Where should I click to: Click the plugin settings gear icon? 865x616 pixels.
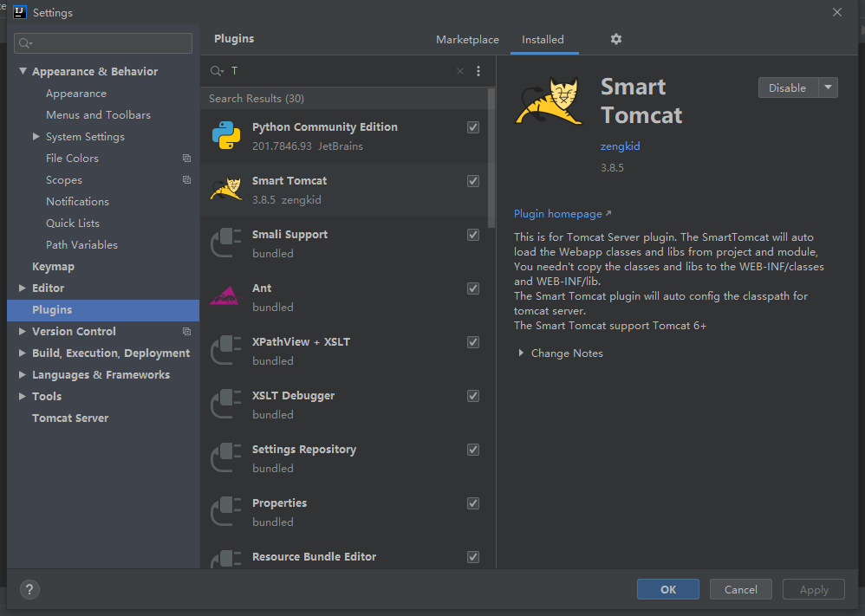pos(616,39)
